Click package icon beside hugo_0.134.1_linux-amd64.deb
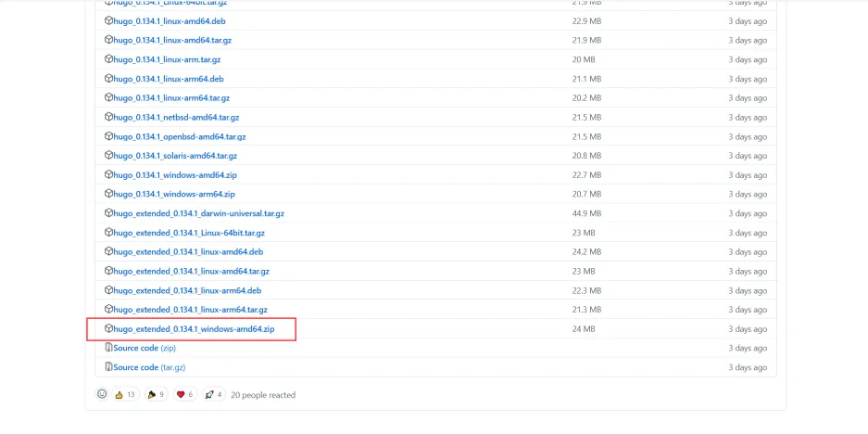 108,21
